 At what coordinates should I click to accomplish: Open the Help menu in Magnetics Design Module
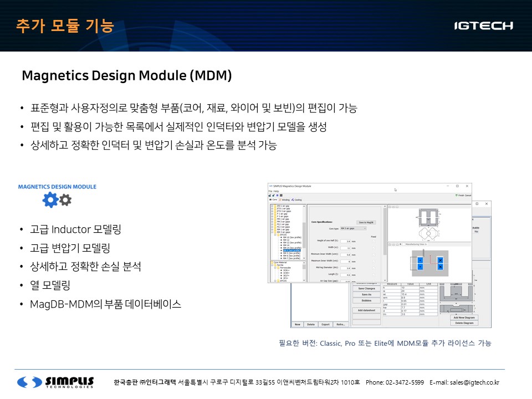coord(276,191)
